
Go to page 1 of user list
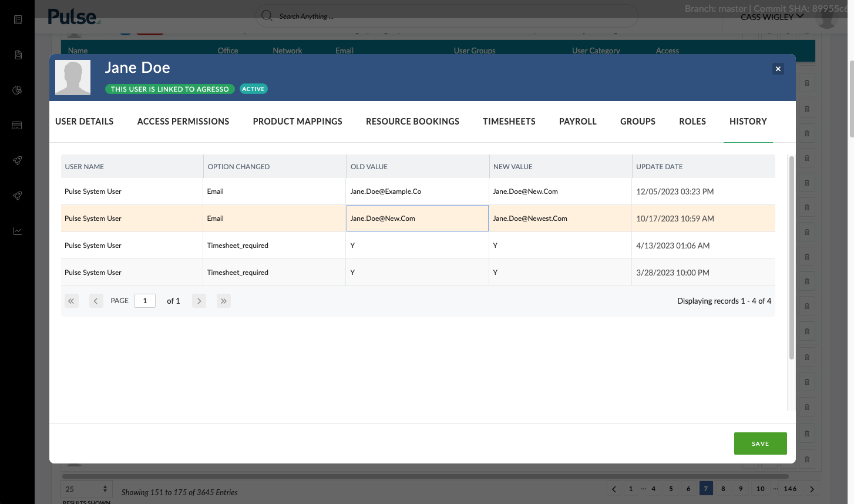pos(631,489)
